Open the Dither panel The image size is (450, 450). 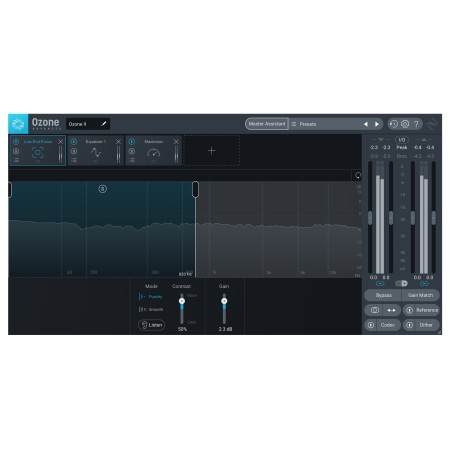(x=426, y=325)
